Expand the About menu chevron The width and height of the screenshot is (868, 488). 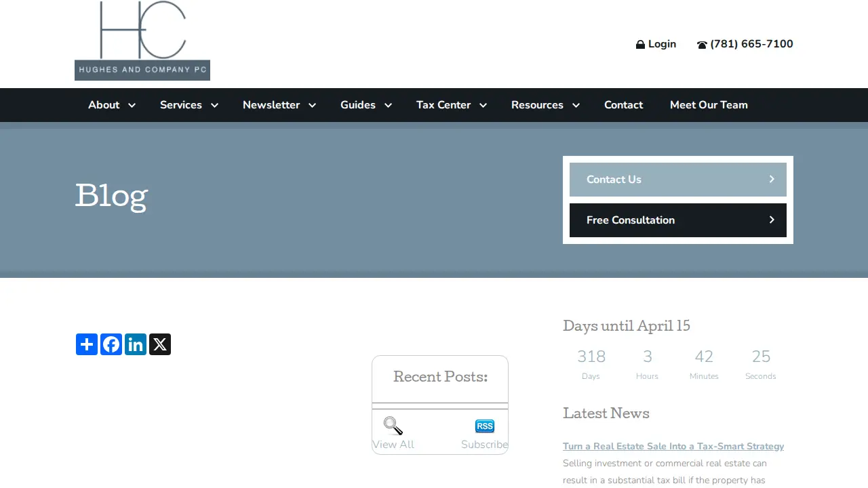pos(132,106)
